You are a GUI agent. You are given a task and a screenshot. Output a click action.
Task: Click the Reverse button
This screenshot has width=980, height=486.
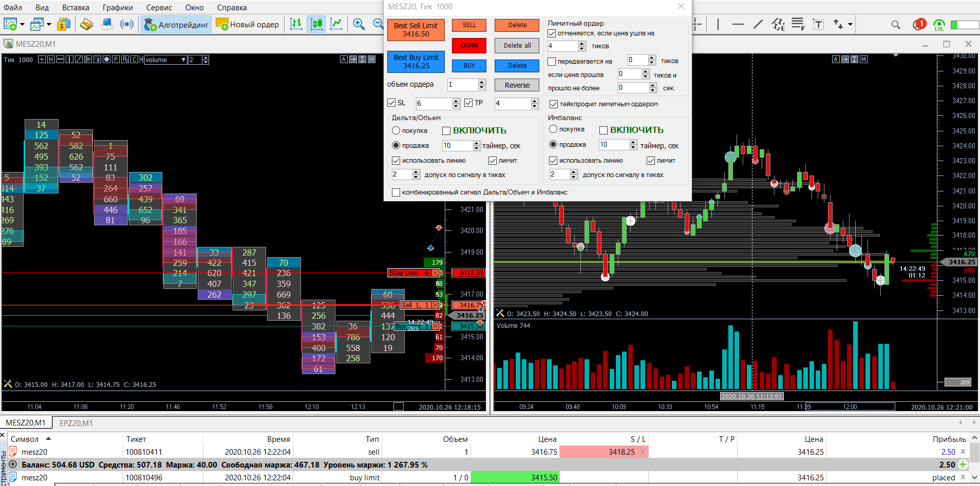(x=517, y=85)
